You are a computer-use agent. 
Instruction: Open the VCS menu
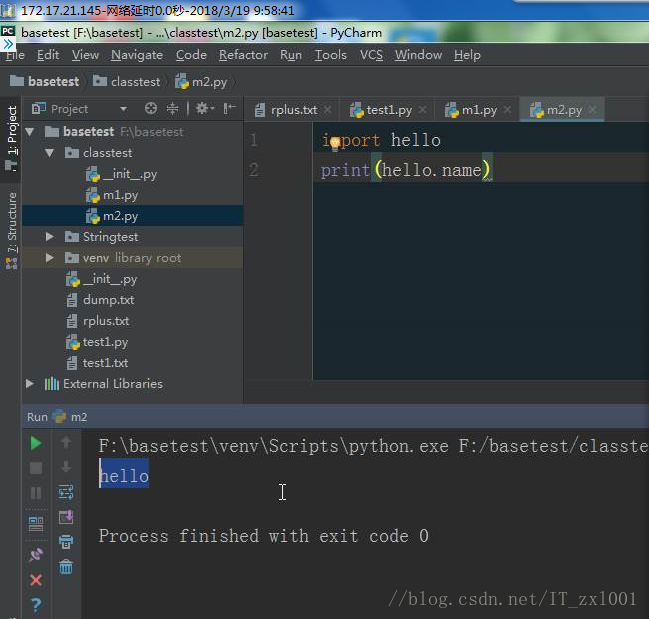[371, 55]
